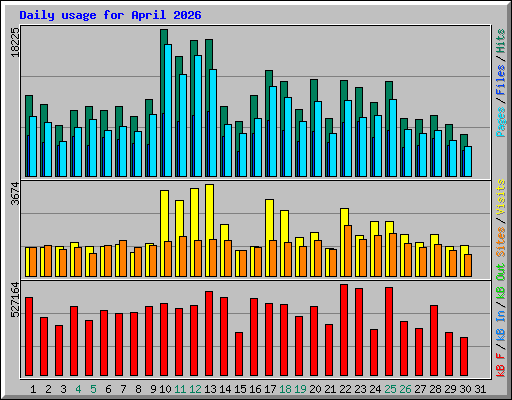
Task: Click day label 3 on the x-axis
Action: [x=63, y=389]
